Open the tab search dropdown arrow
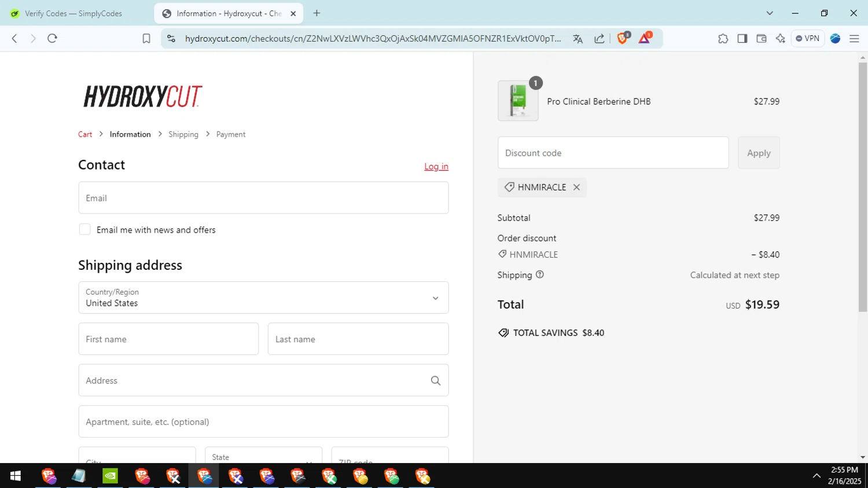Image resolution: width=868 pixels, height=488 pixels. coord(770,13)
